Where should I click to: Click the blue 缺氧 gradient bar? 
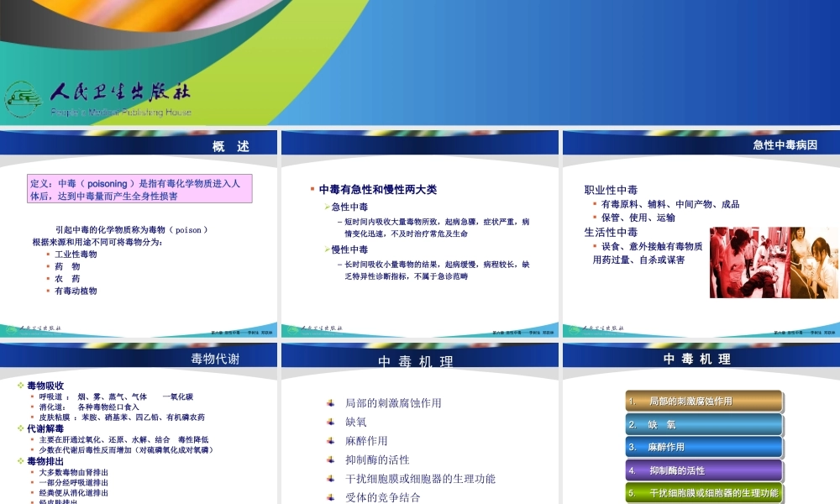tap(704, 424)
